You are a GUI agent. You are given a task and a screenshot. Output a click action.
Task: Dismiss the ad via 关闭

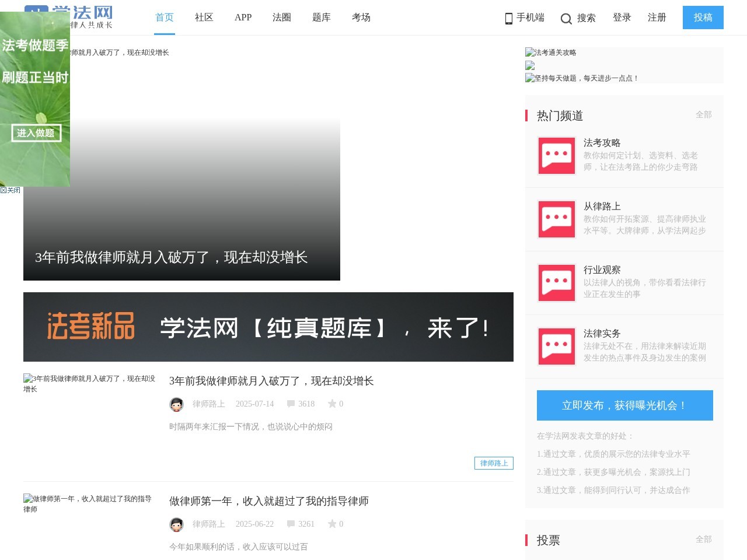coord(10,190)
